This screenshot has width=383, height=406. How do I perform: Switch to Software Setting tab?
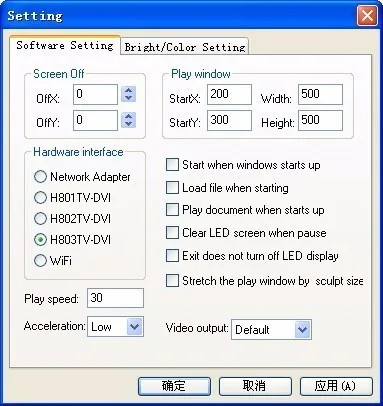point(65,45)
